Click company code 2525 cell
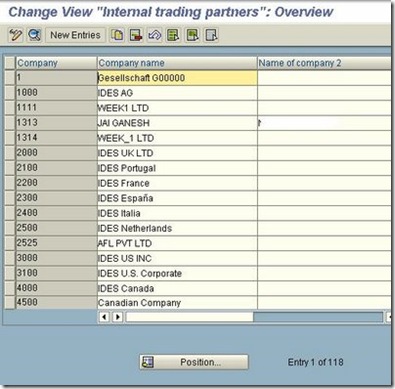 [56, 243]
